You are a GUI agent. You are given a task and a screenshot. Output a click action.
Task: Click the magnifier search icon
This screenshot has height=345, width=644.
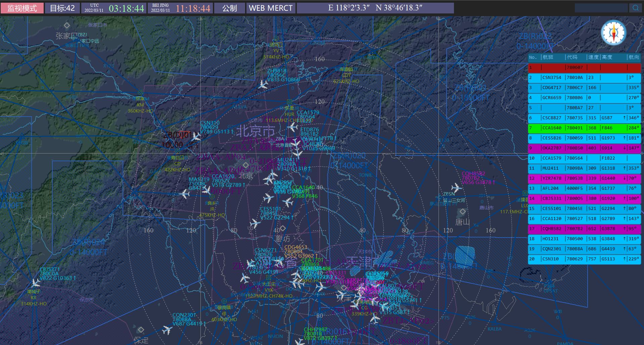coord(635,8)
